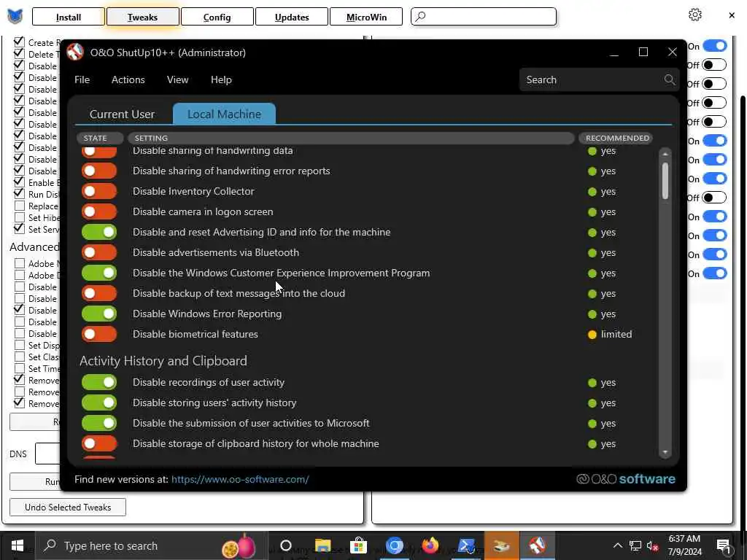This screenshot has height=560, width=747.
Task: Toggle Disable advertisements via Bluetooth
Action: (x=99, y=252)
